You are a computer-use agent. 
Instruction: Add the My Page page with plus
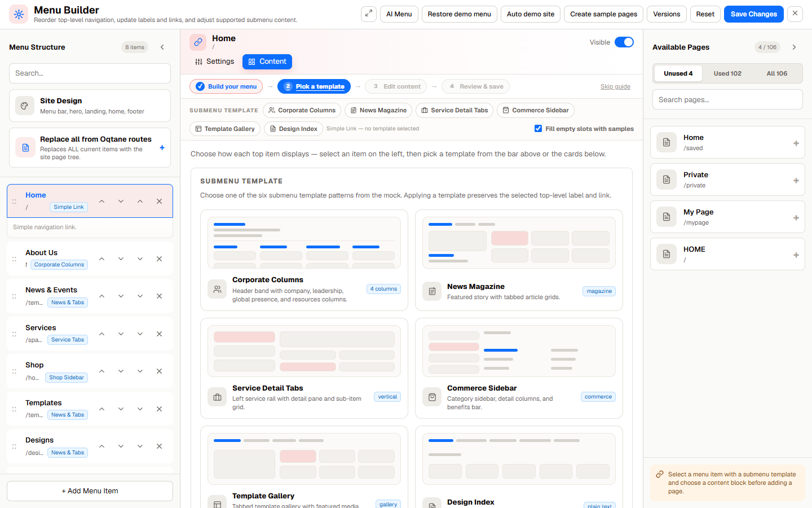coord(796,218)
